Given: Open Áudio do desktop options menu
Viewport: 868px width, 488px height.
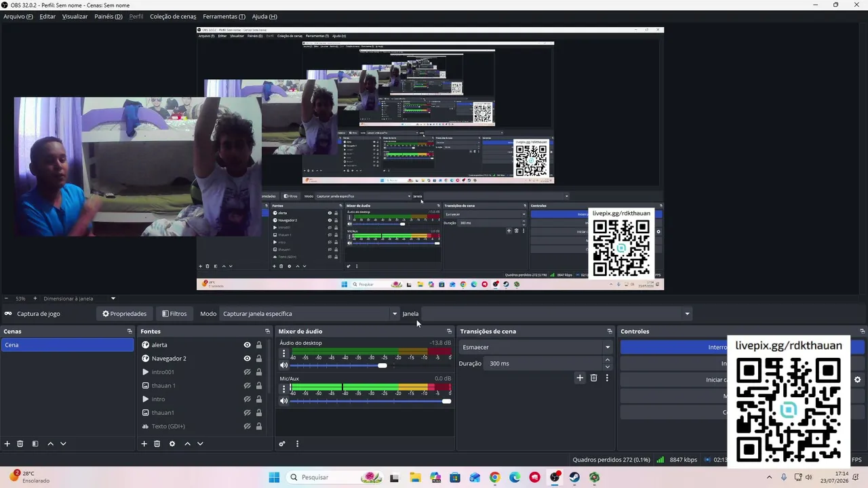Looking at the screenshot, I should (283, 353).
